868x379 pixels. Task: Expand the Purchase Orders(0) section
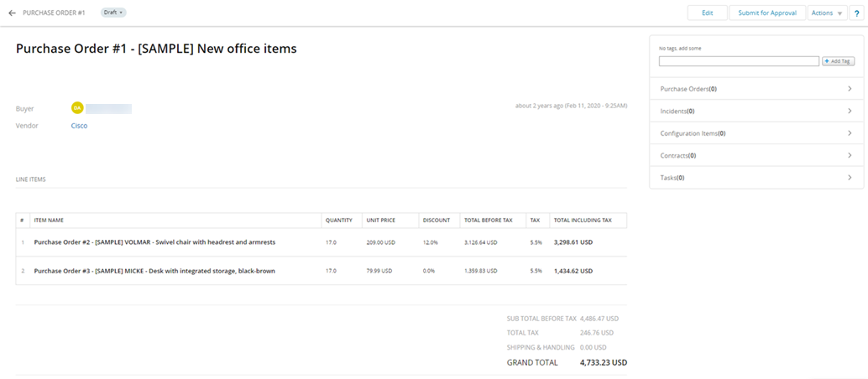[756, 89]
